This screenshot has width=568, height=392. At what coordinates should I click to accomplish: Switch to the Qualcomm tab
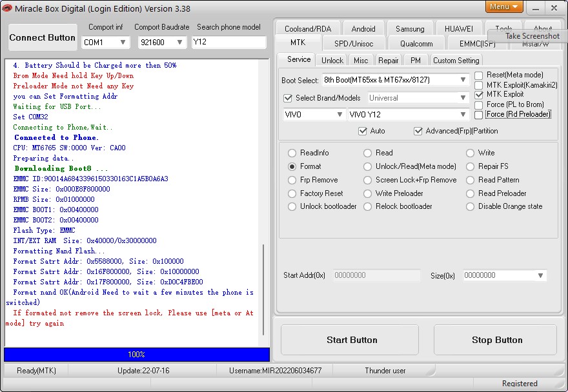(416, 44)
